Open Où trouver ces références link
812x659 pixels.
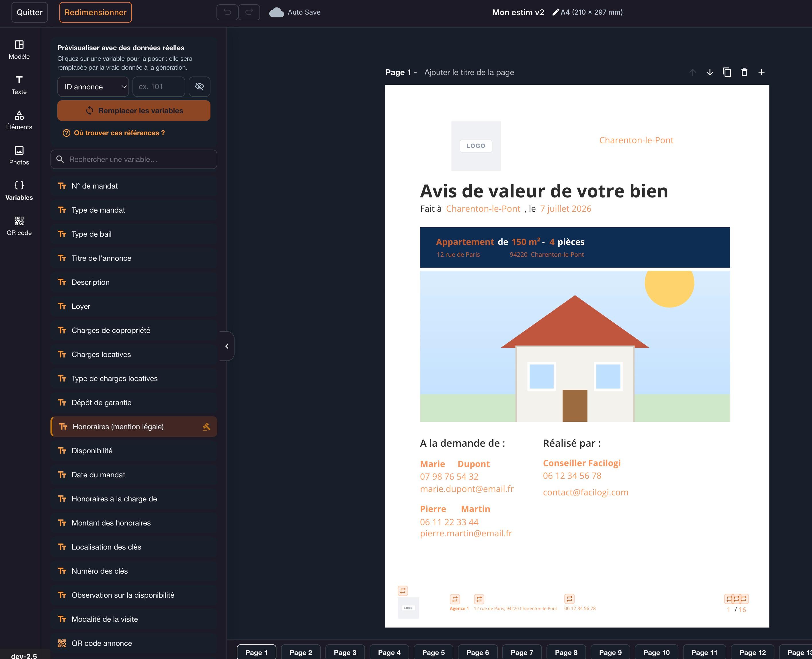pyautogui.click(x=114, y=133)
